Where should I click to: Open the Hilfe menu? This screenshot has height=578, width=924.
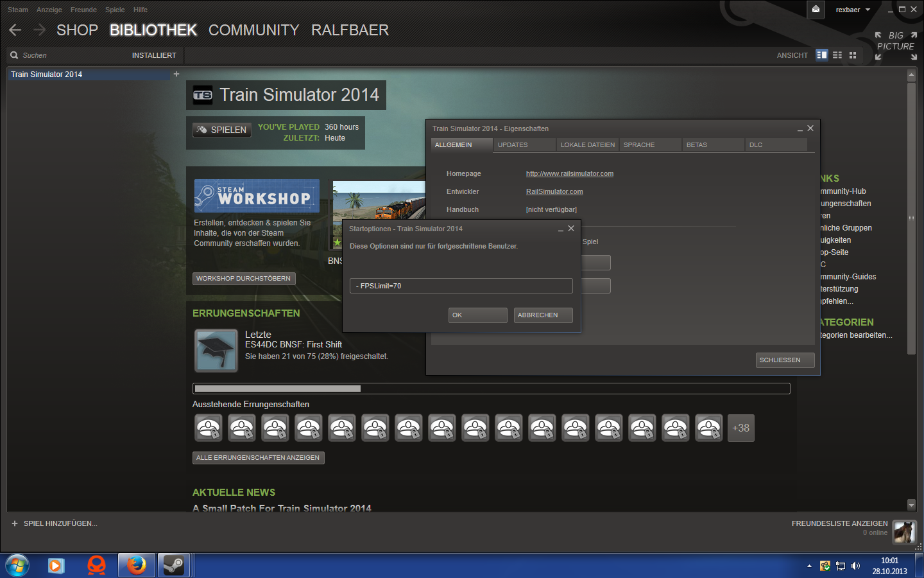point(141,10)
